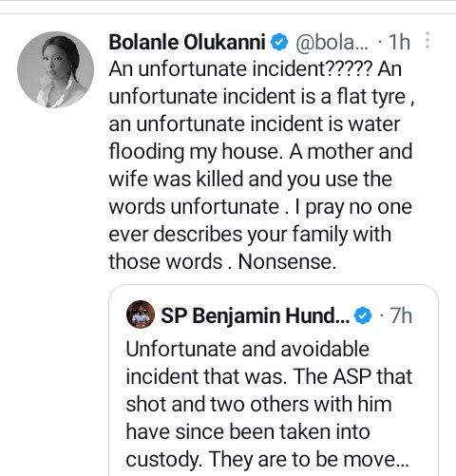
Task: Click the verified badge in the quoted tweet
Action: tap(363, 315)
